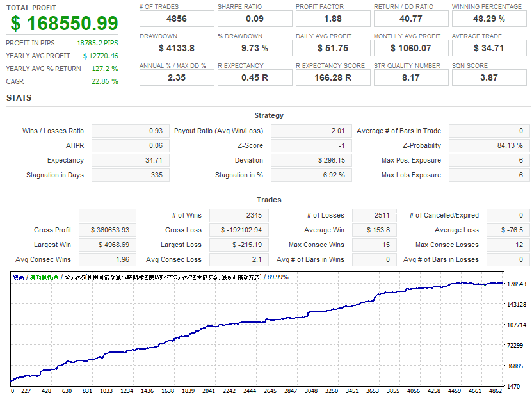Click the chart y-axis label 178543
This screenshot has width=532, height=404.
pos(517,284)
